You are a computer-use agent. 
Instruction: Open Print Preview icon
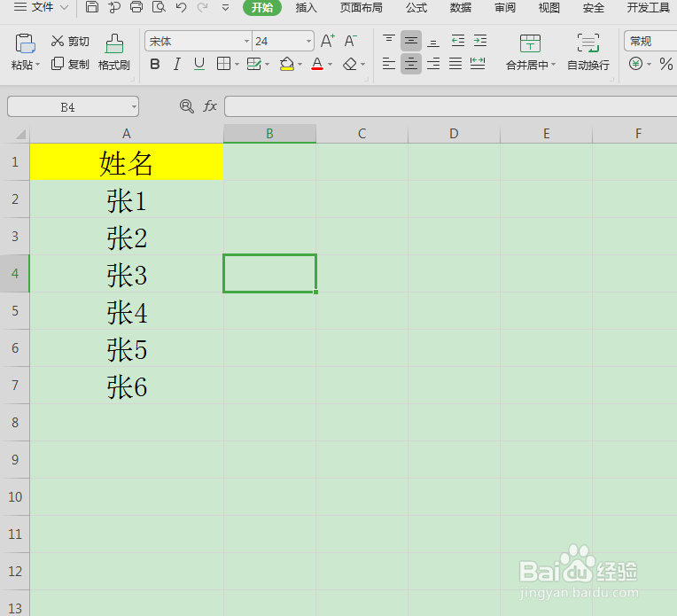coord(159,7)
